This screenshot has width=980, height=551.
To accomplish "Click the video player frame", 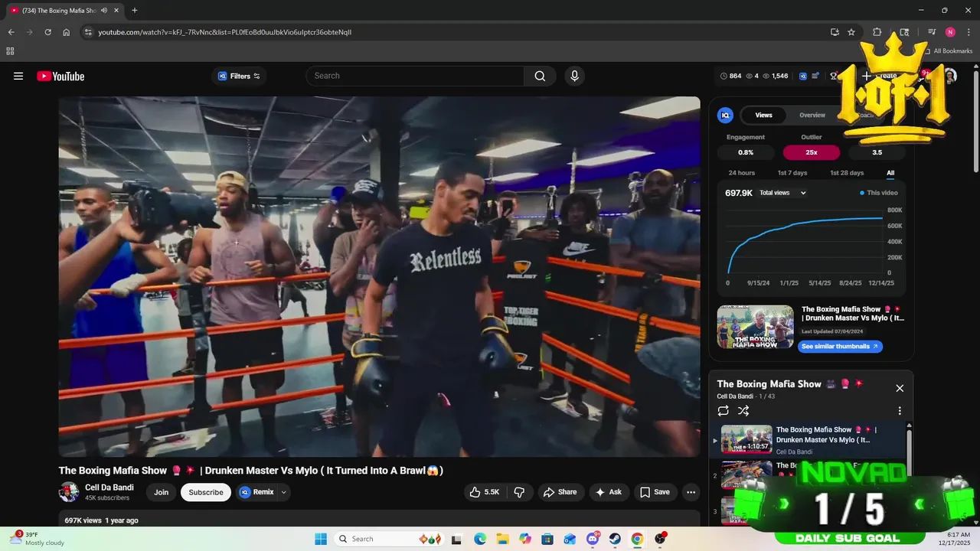I will 379,276.
